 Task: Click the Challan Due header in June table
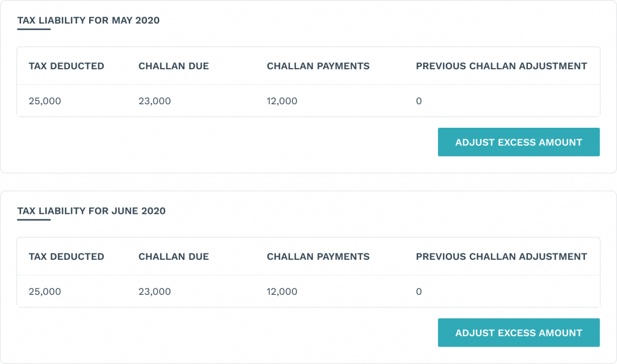click(174, 257)
